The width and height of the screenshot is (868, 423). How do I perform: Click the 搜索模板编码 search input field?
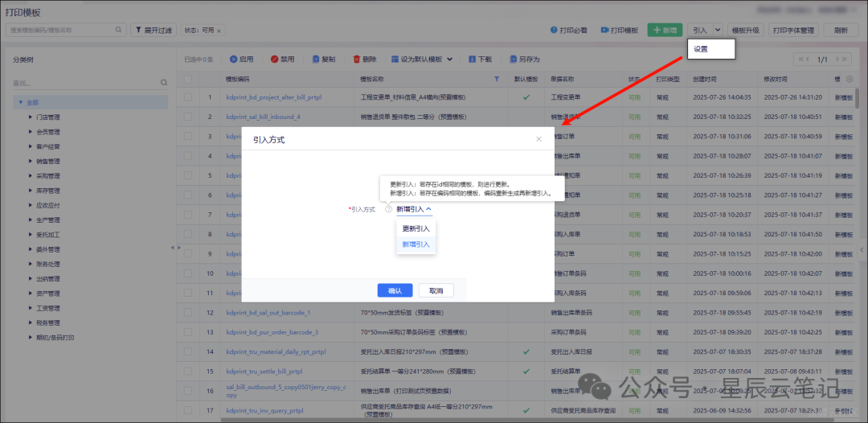(60, 30)
